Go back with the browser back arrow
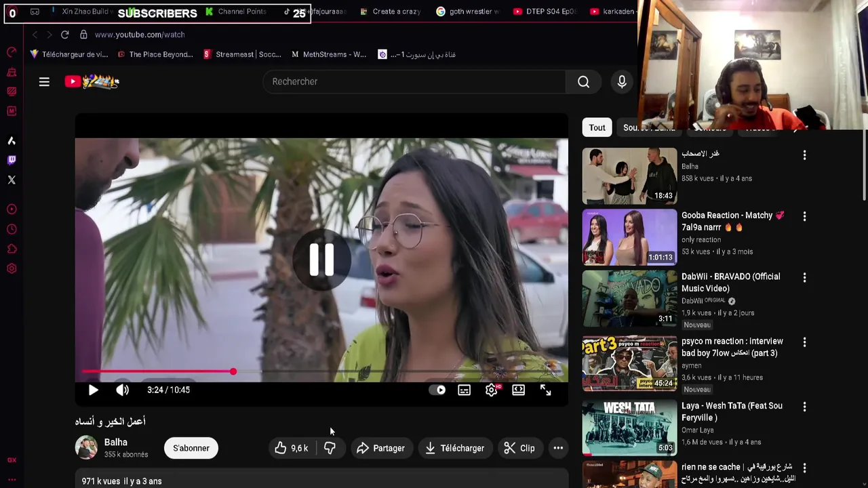The image size is (868, 488). pos(35,35)
